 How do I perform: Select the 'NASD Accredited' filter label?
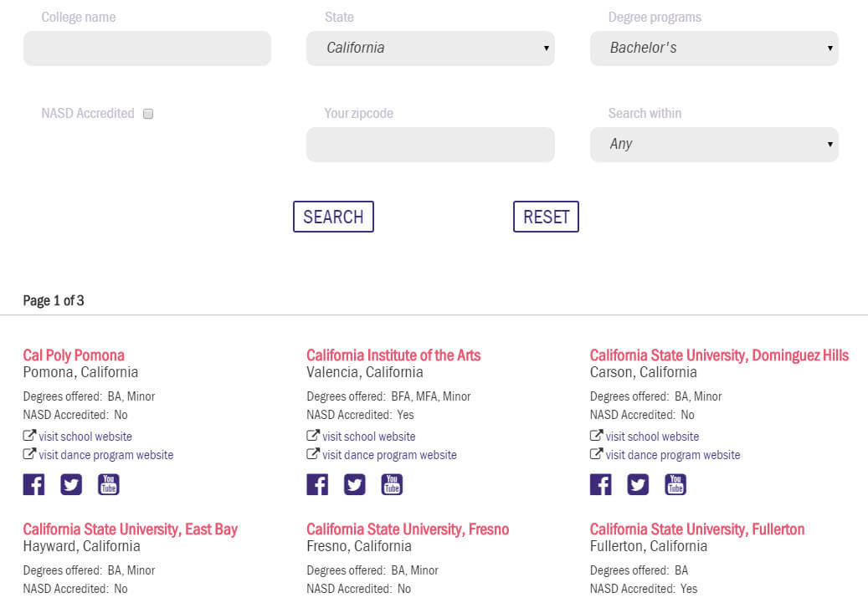tap(87, 114)
